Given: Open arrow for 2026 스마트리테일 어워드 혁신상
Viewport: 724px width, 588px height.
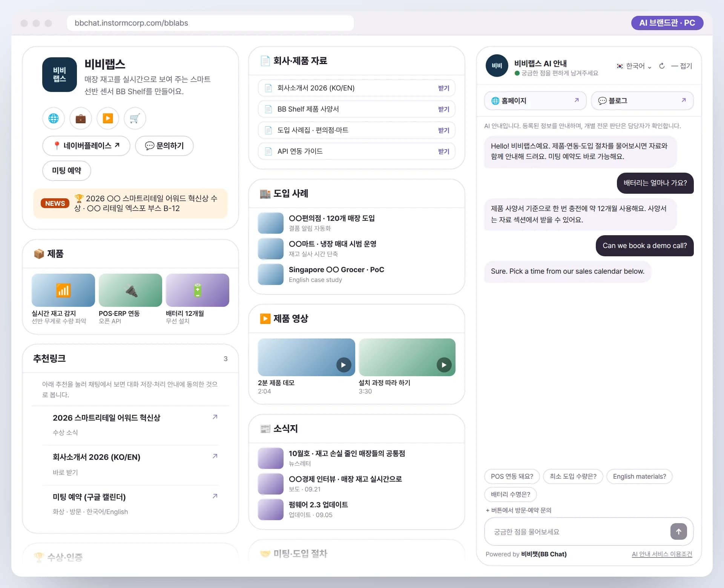Looking at the screenshot, I should point(215,417).
